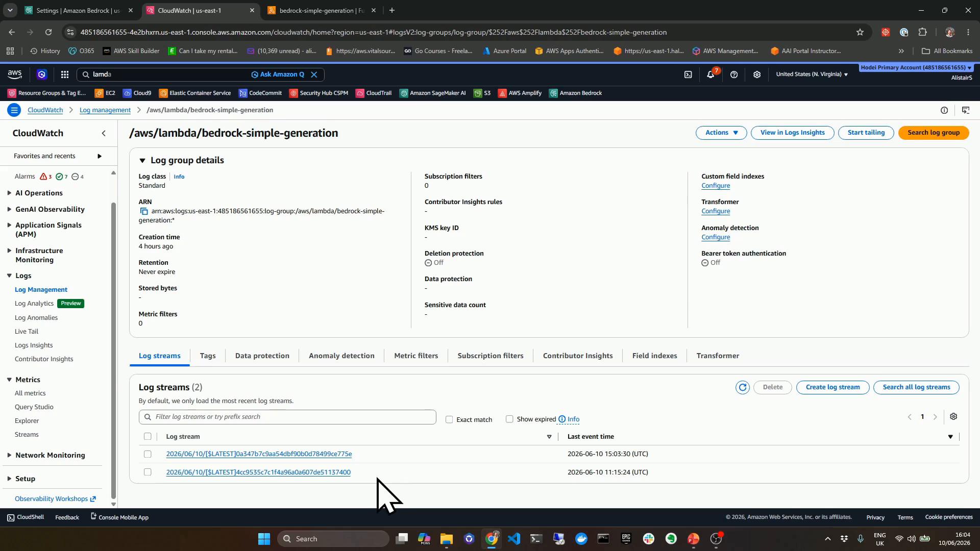Collapse the CloudWatch side navigation
The image size is (980, 551).
[104, 133]
